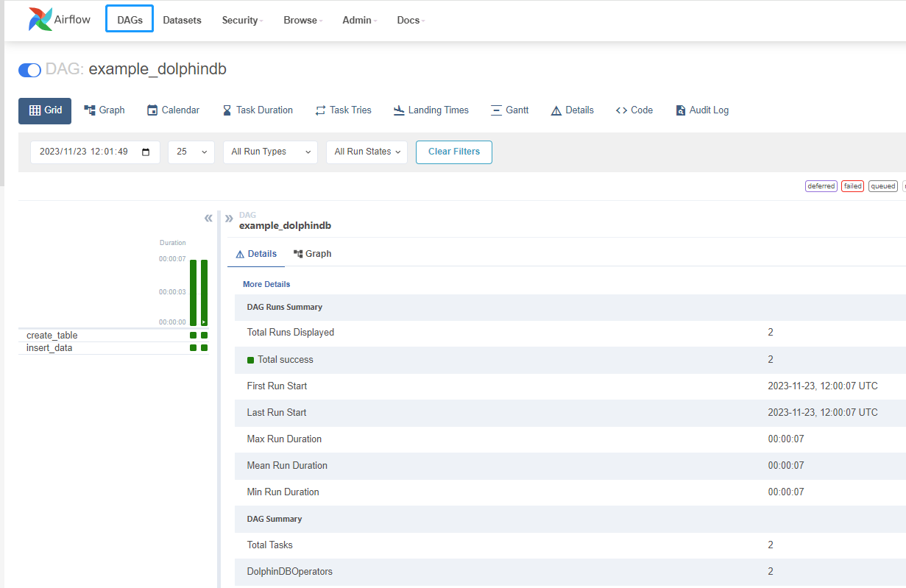The image size is (906, 588).
Task: Click the Last Run Start timestamp value
Action: point(823,413)
